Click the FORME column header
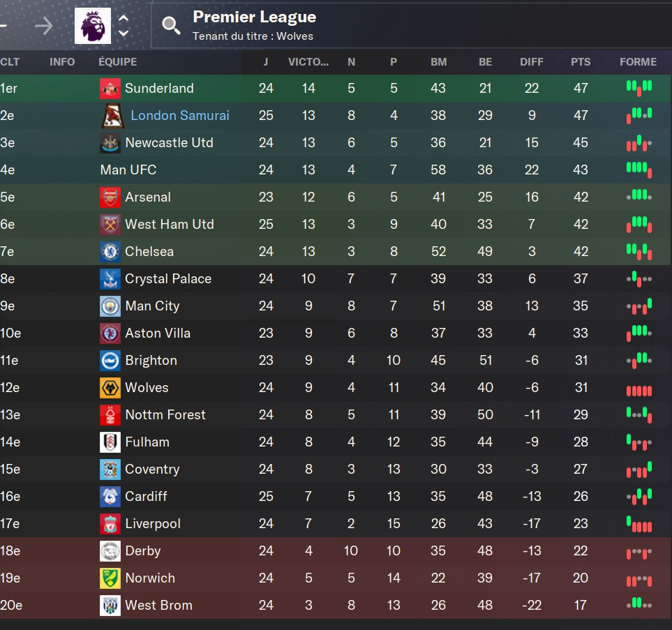Viewport: 672px width, 630px height. [638, 61]
